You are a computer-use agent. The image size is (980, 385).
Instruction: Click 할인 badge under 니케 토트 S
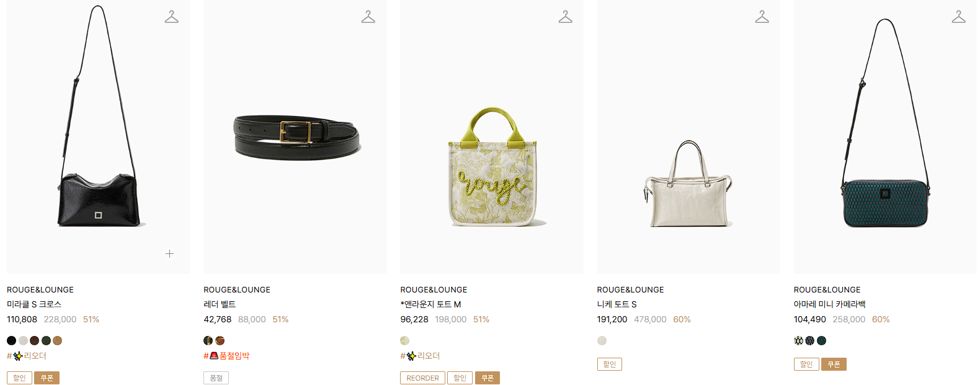pos(609,364)
